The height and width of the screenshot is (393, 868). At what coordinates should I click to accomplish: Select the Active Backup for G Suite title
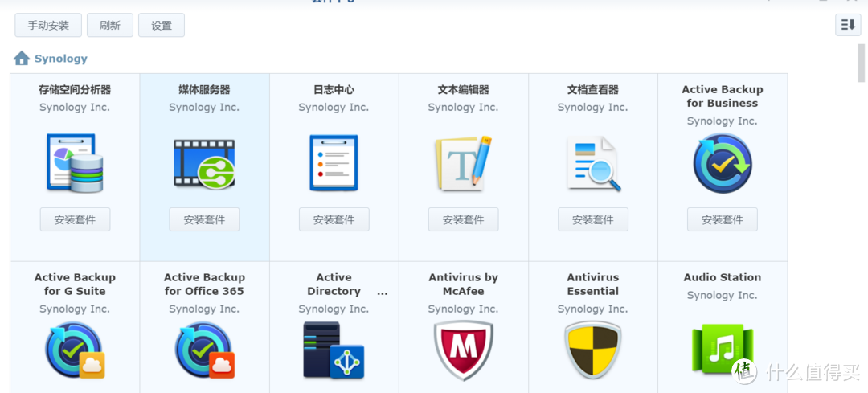(x=75, y=284)
